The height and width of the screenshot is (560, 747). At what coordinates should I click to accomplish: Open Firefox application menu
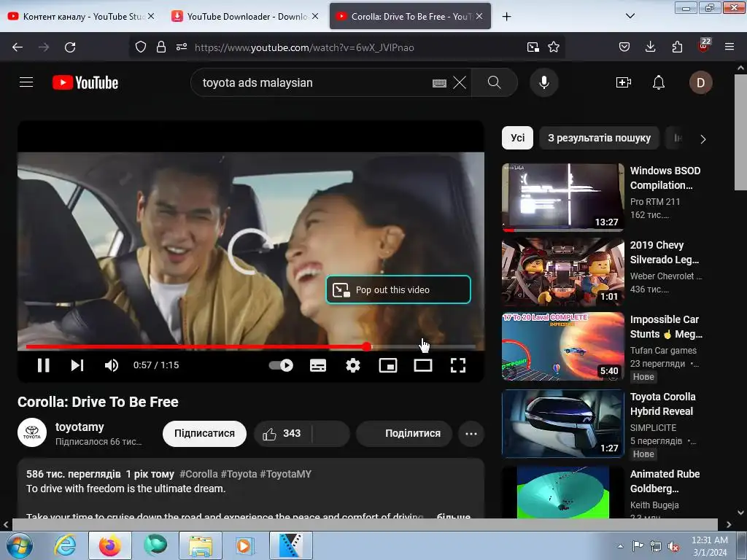729,47
